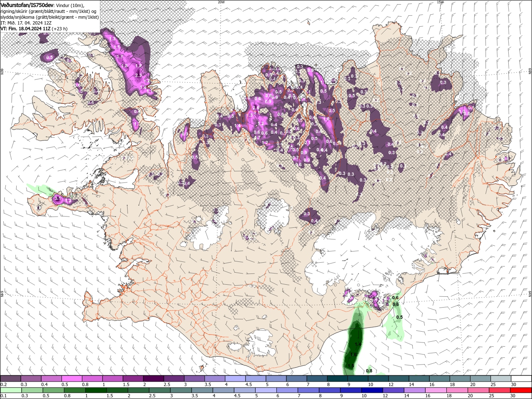
Task: Pick the bright red 30 swatch, lower row
Action: 521,390
